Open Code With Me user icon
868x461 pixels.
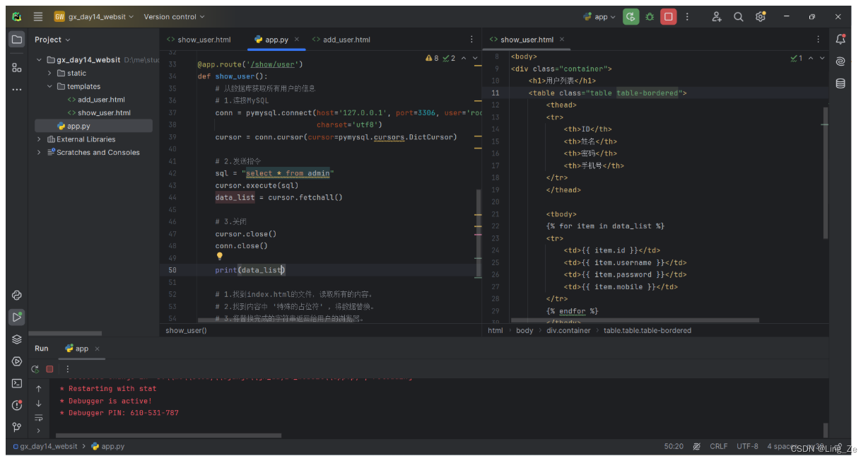(x=717, y=16)
